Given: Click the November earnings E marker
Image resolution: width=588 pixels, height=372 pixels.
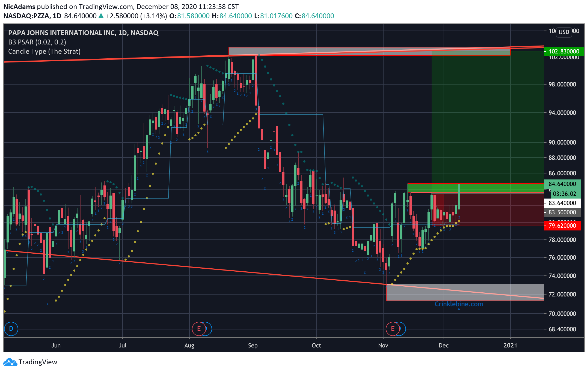Looking at the screenshot, I should (393, 329).
